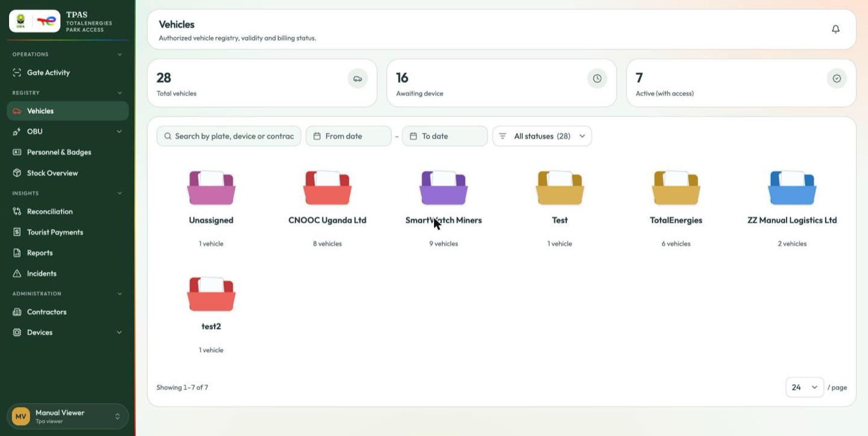Open the Unassigned folder icon

click(x=211, y=188)
